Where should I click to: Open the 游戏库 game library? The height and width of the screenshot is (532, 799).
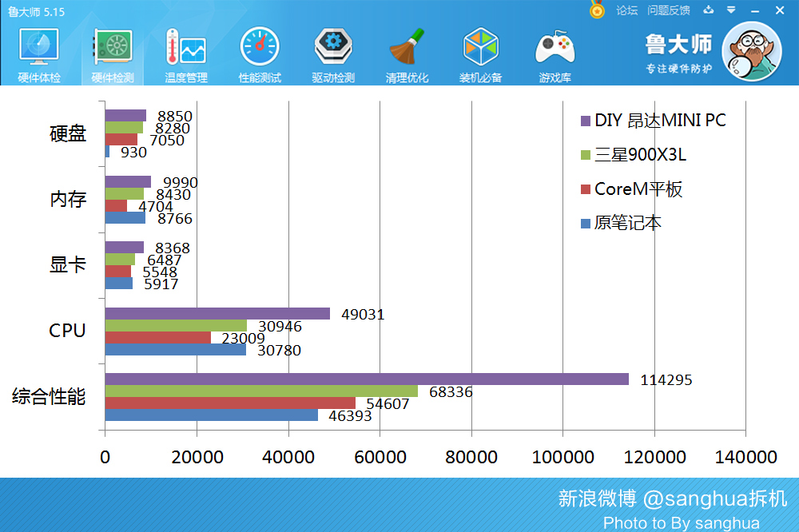point(555,52)
